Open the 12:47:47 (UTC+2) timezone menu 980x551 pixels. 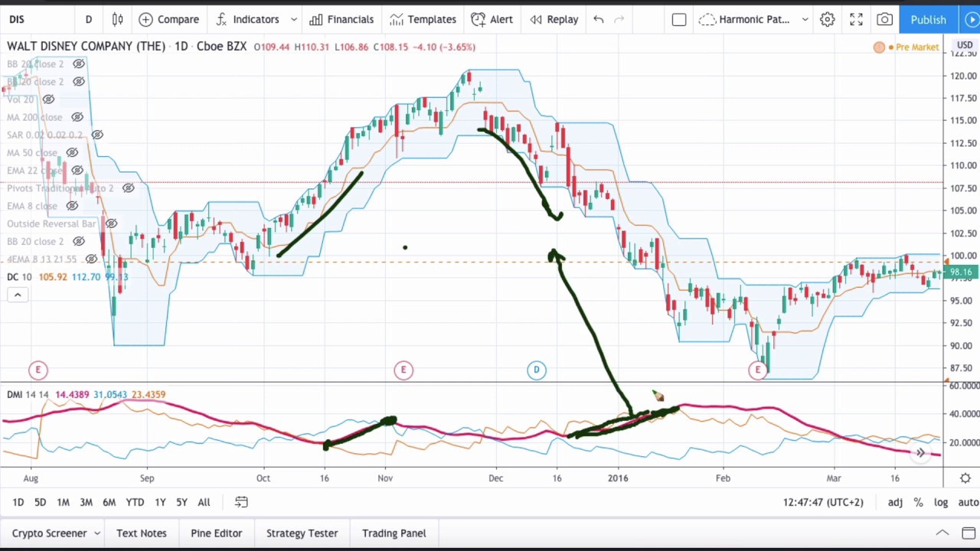(823, 502)
